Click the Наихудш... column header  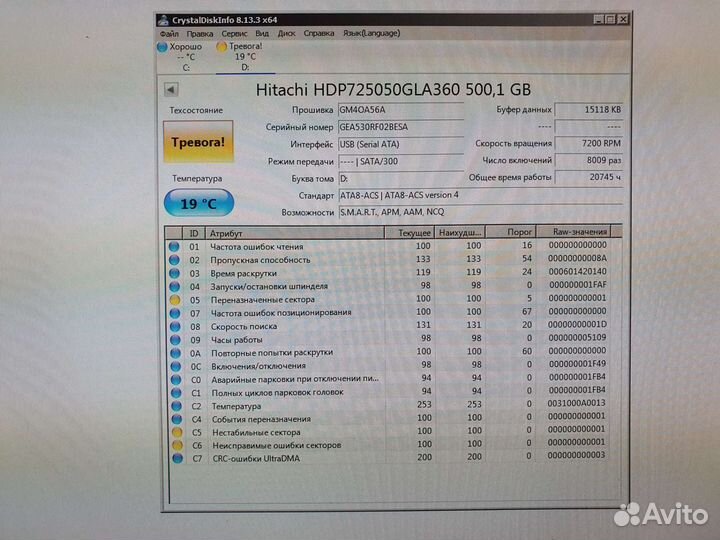click(460, 232)
